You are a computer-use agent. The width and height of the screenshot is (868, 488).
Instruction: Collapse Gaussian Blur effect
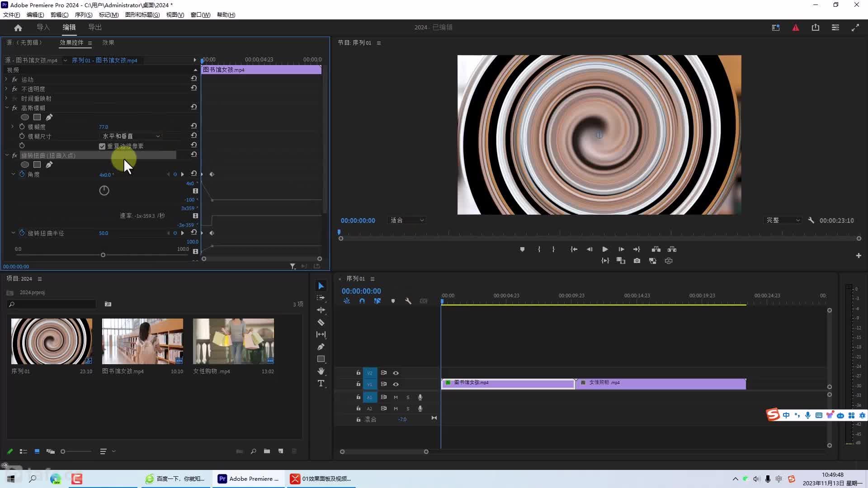(x=7, y=108)
